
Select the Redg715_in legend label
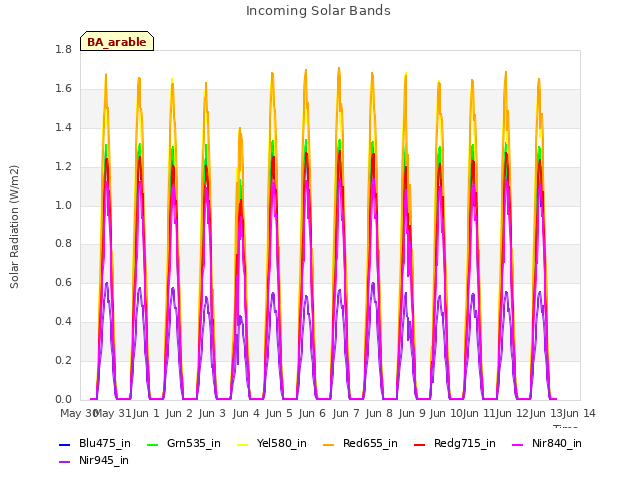(x=464, y=444)
